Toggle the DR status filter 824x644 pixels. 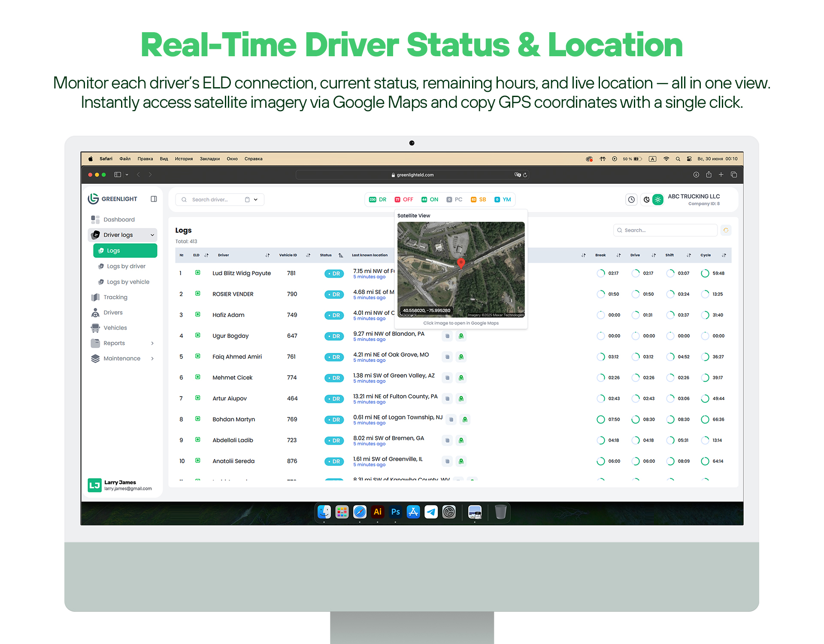(378, 200)
